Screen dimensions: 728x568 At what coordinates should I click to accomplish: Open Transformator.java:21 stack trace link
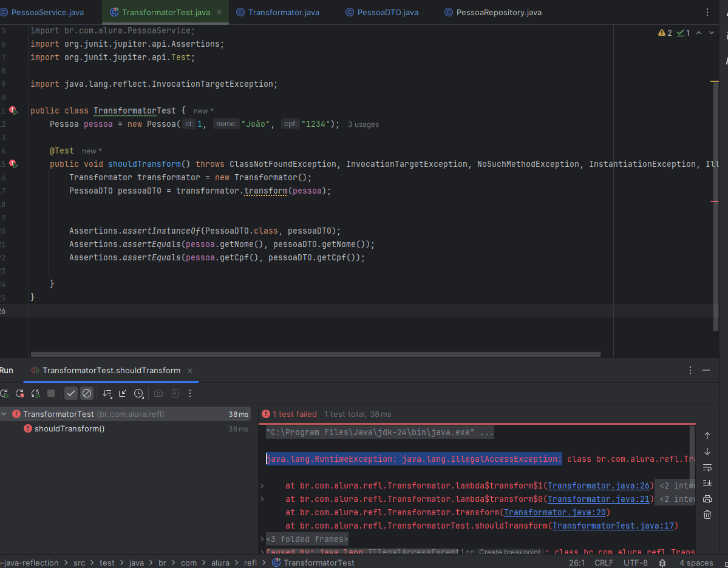point(599,499)
